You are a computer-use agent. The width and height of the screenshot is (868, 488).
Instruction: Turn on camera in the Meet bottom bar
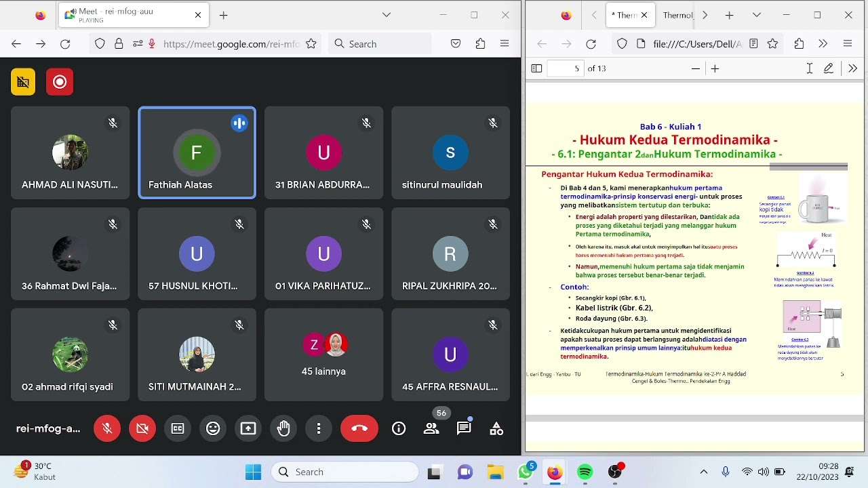coord(142,428)
